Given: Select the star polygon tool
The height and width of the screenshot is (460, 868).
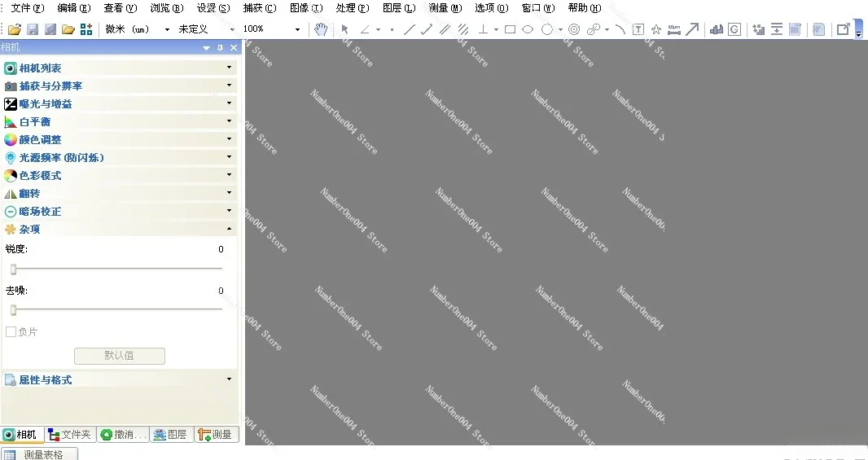Looking at the screenshot, I should point(656,29).
